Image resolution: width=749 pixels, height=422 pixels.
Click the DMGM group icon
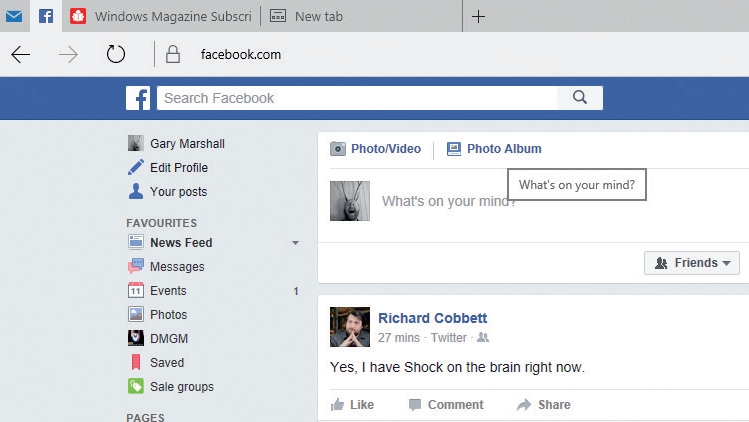point(136,338)
